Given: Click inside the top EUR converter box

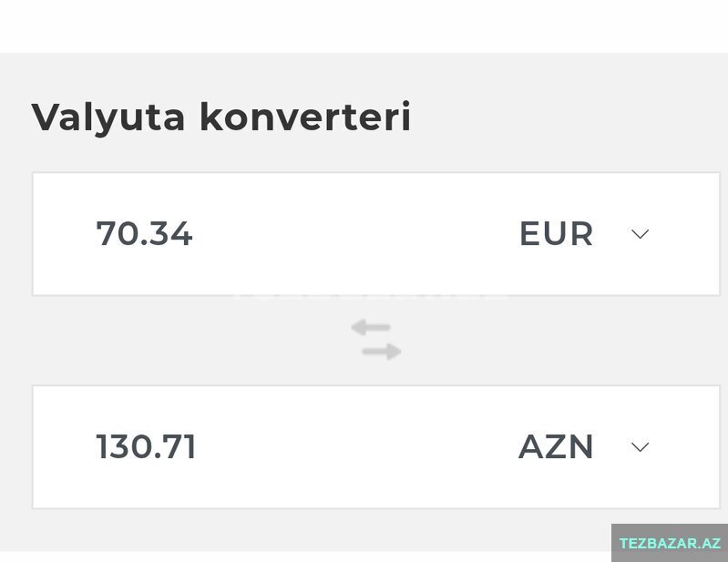Looking at the screenshot, I should pyautogui.click(x=376, y=234).
